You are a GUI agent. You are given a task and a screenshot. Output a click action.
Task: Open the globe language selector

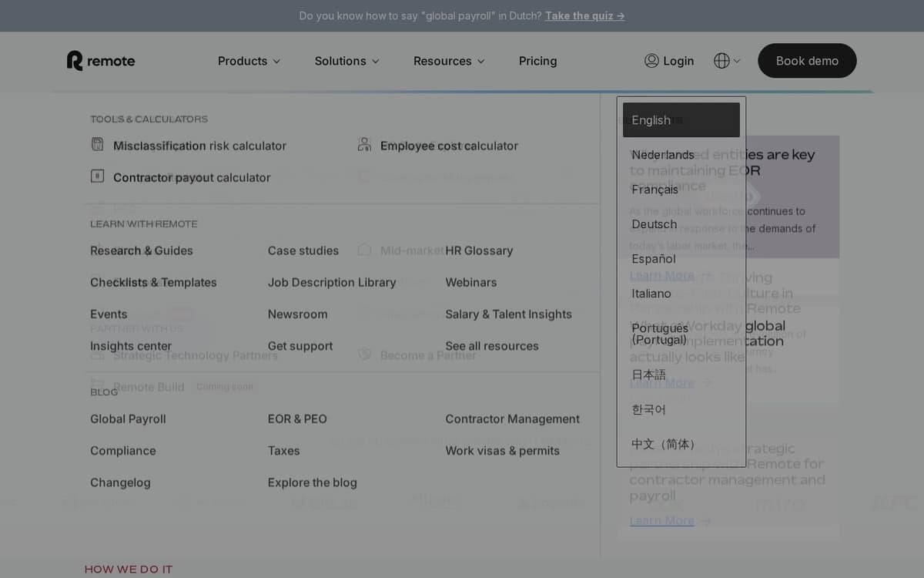pos(727,61)
